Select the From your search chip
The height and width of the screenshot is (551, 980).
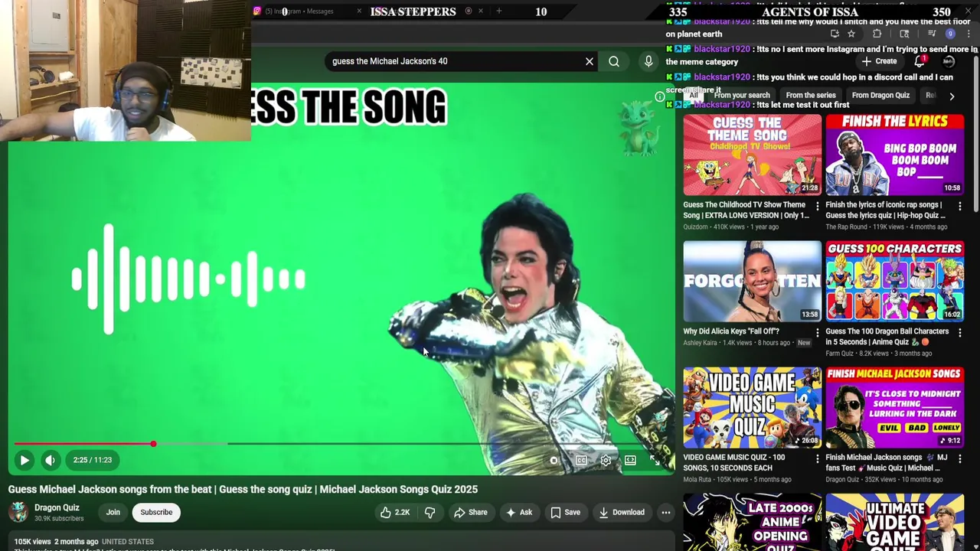point(742,96)
